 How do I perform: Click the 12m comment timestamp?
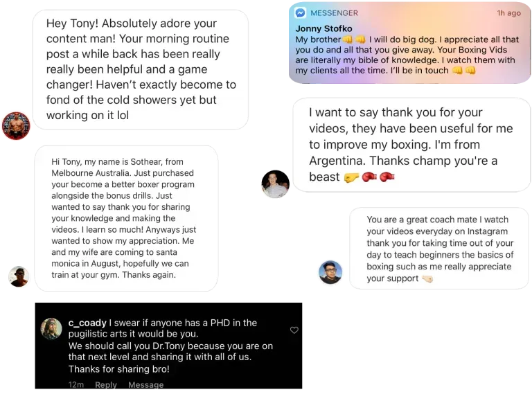[76, 384]
